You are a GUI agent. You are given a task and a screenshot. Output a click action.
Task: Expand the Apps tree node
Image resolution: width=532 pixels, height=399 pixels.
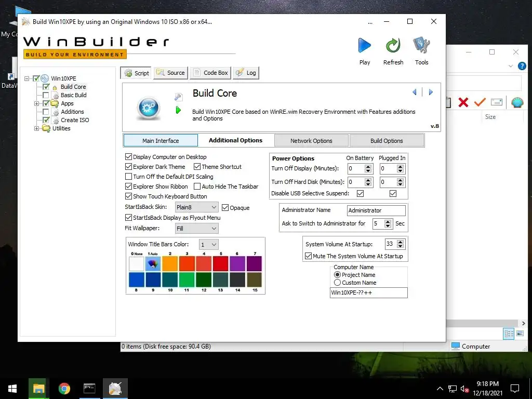(x=36, y=103)
